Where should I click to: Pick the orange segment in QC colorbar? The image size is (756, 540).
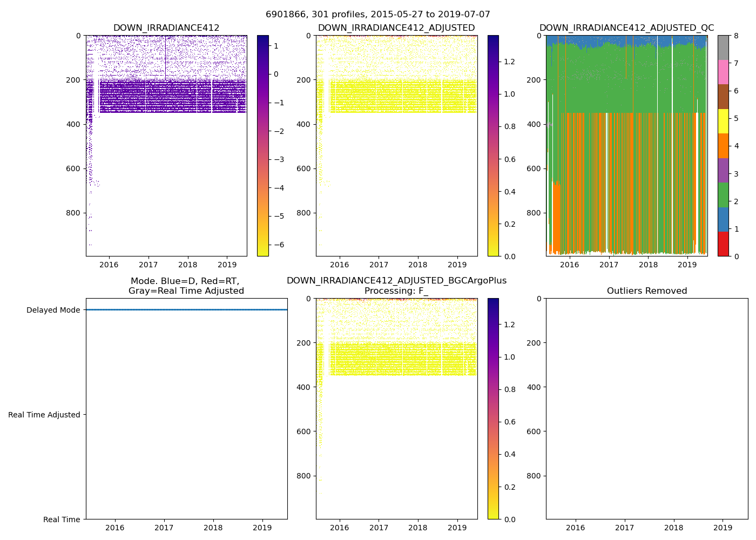723,146
